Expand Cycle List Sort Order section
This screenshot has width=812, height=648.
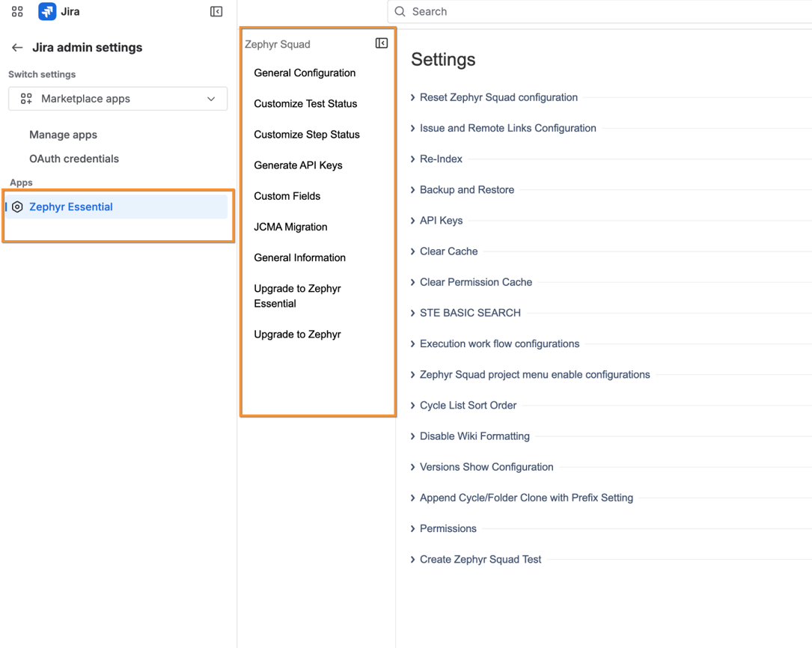[468, 406]
